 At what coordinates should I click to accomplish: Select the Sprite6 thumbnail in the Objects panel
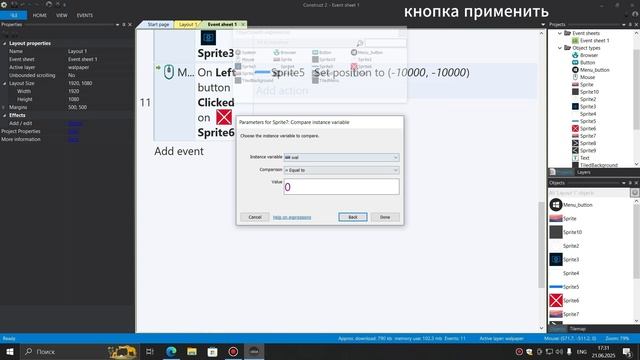pos(556,300)
